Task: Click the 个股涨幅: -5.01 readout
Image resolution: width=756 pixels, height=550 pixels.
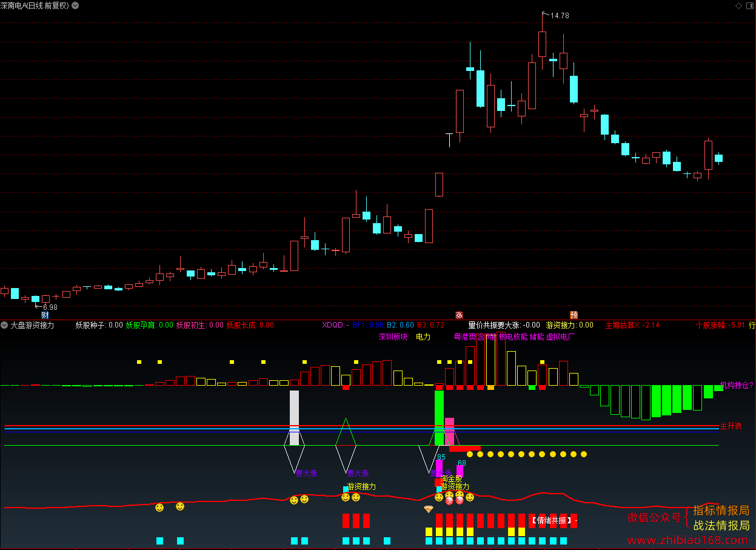Action: point(721,325)
